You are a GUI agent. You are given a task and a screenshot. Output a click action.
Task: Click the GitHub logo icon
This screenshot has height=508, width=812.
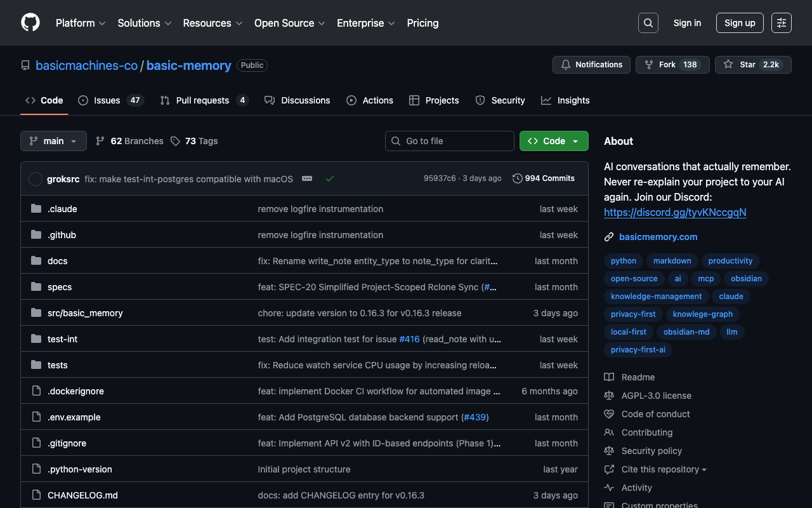point(30,23)
